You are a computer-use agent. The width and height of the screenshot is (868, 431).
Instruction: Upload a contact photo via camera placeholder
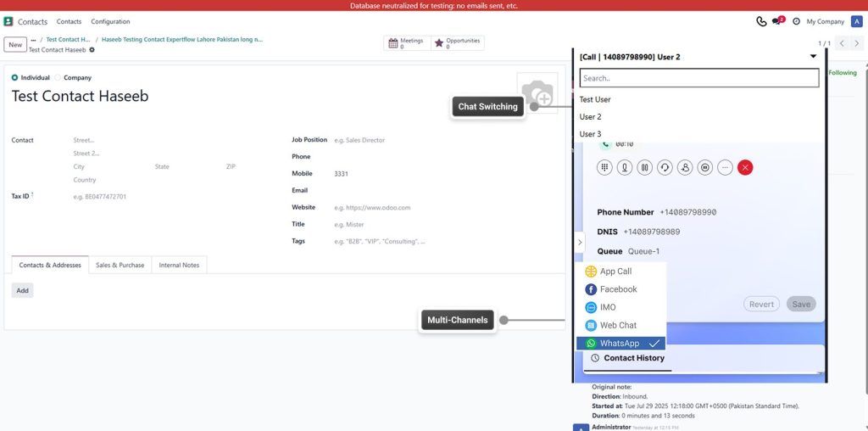click(537, 93)
